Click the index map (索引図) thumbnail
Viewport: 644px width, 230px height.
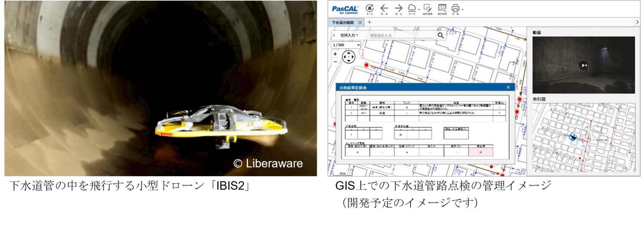[x=584, y=137]
